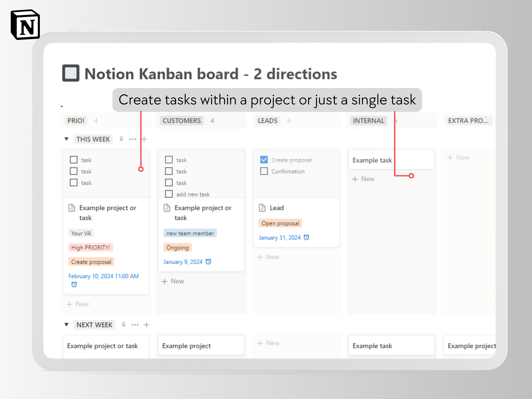Open the page icon on the PRIO Example project card
This screenshot has height=399, width=532.
[72, 208]
